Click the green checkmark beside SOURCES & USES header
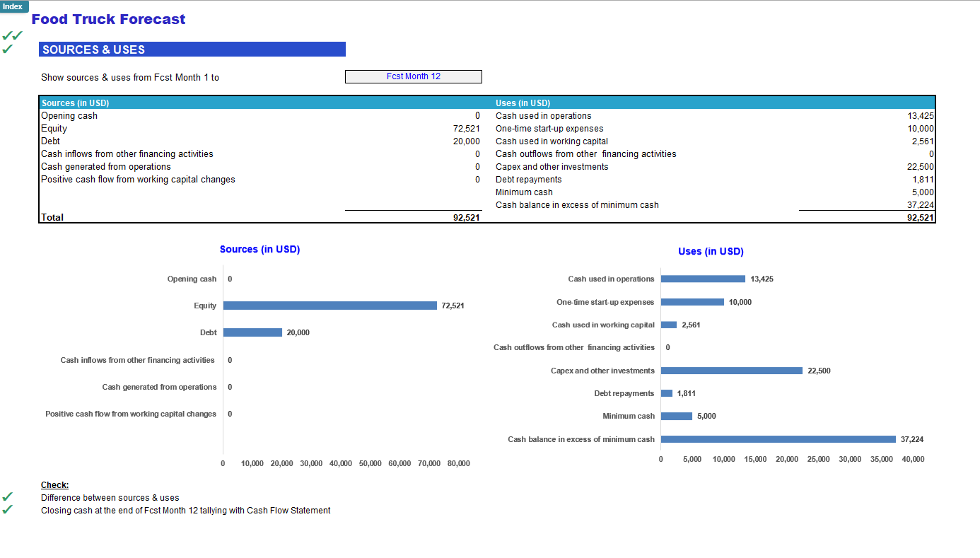The width and height of the screenshot is (980, 558). [x=8, y=49]
